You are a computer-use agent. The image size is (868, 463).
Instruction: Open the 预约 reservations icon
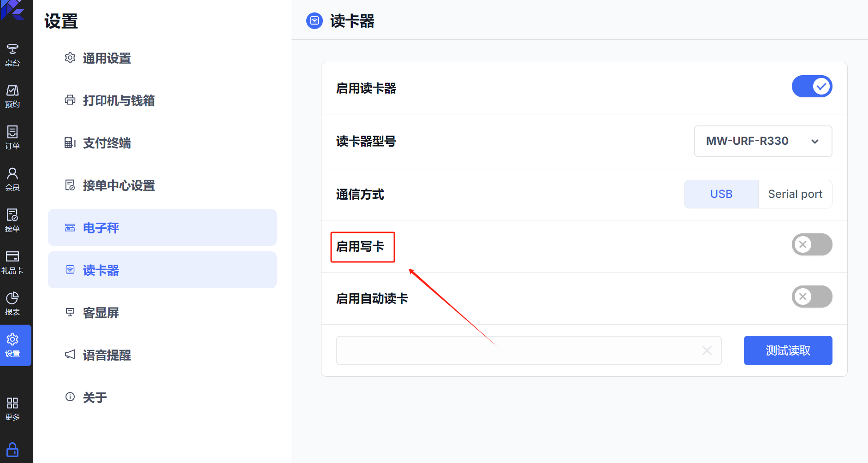click(x=12, y=97)
